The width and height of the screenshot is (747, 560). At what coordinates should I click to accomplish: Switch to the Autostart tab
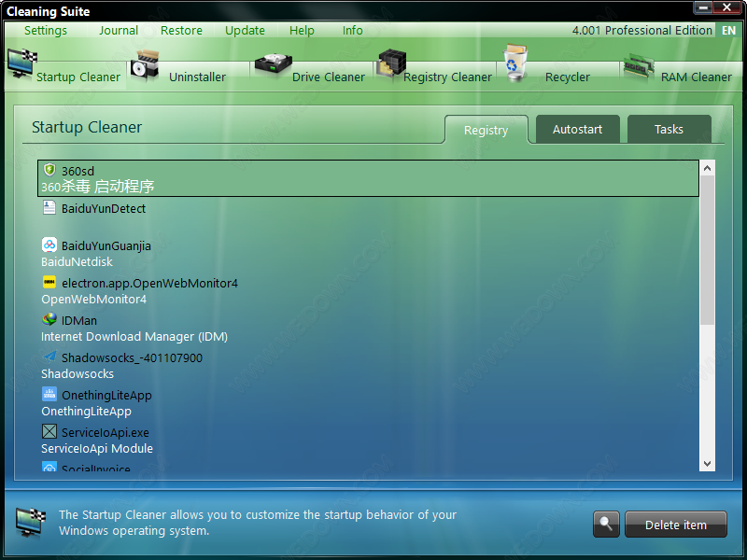pyautogui.click(x=577, y=130)
